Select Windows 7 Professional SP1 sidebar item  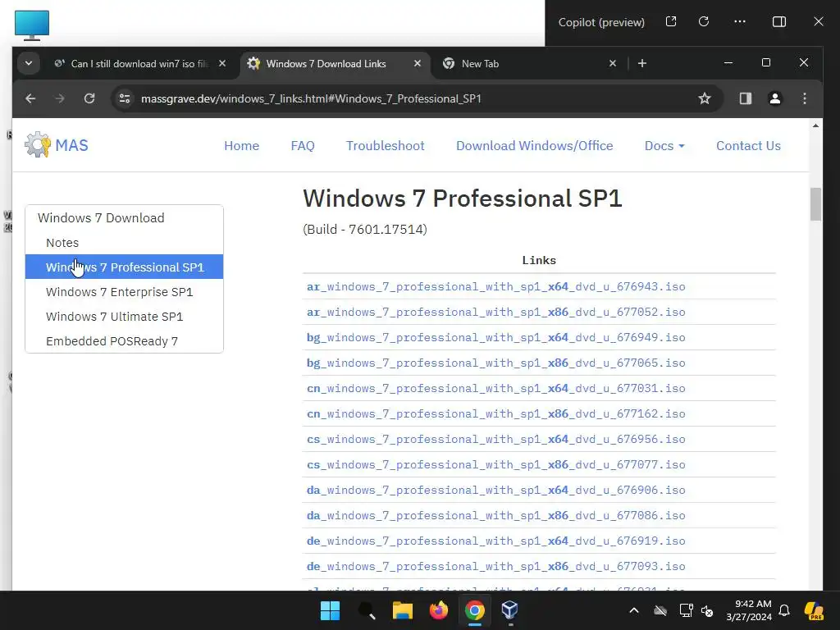(125, 267)
